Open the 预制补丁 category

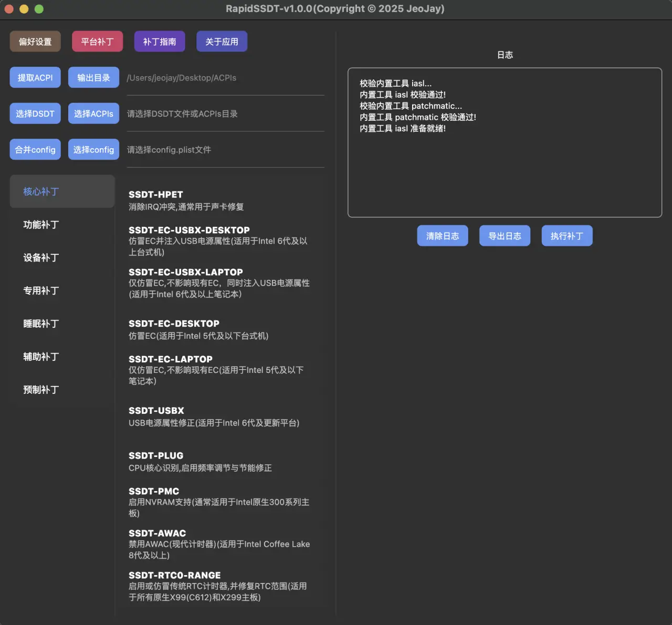pyautogui.click(x=41, y=390)
